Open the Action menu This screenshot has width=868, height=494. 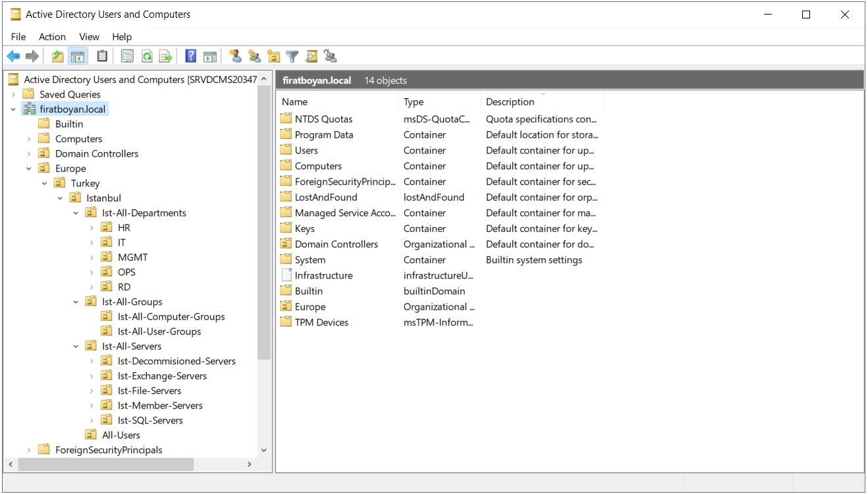[x=52, y=37]
